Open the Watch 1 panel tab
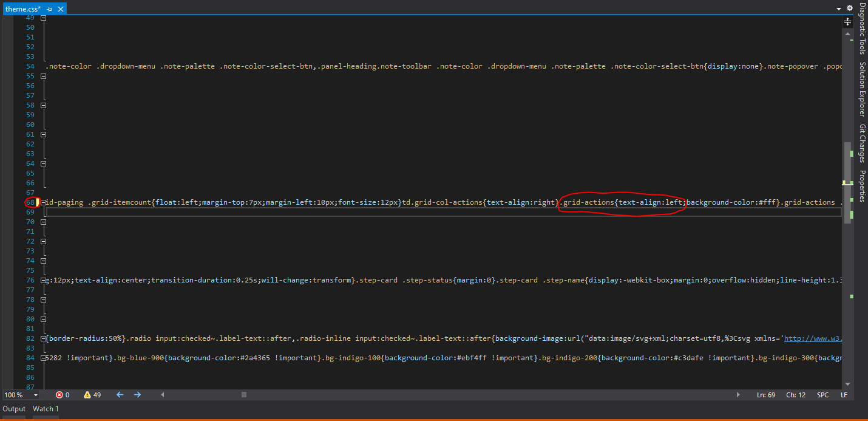The image size is (868, 421). tap(46, 409)
